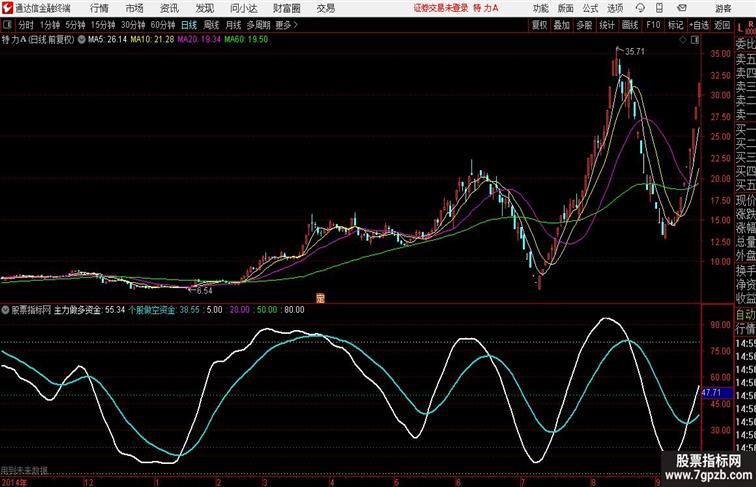Image resolution: width=756 pixels, height=487 pixels.
Task: Switch to 30分钟 period
Action: click(x=133, y=25)
